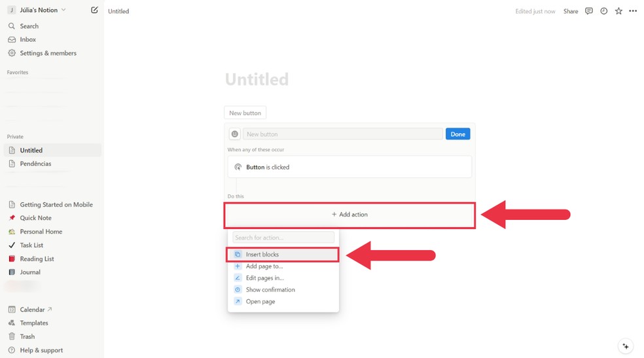Open the Pendências page in sidebar

[35, 164]
